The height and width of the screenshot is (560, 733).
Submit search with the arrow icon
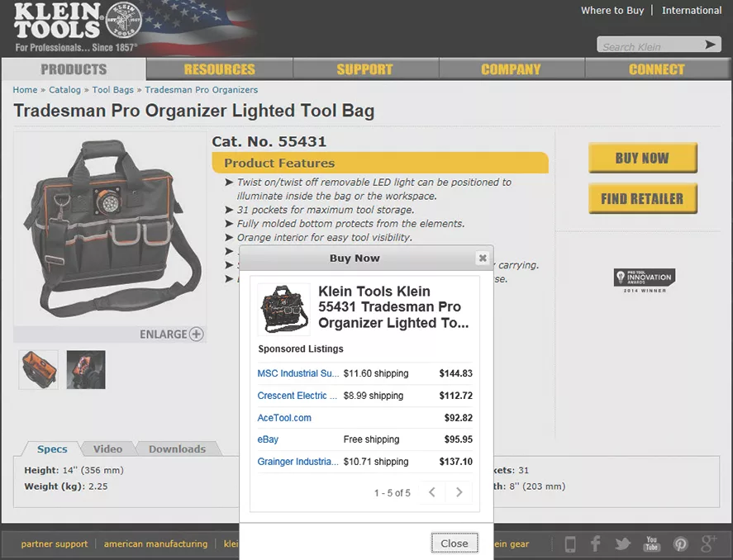[710, 45]
